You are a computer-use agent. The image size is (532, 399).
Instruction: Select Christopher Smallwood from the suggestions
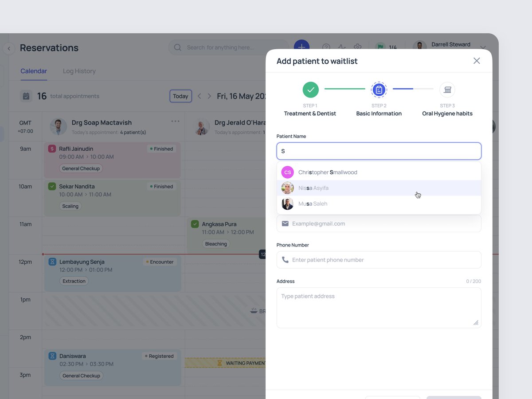click(x=379, y=172)
